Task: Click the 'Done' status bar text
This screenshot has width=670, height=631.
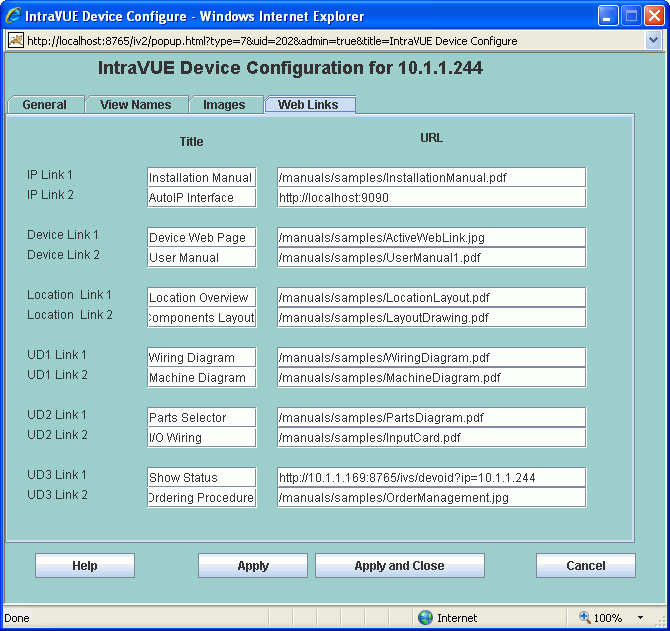Action: point(17,618)
